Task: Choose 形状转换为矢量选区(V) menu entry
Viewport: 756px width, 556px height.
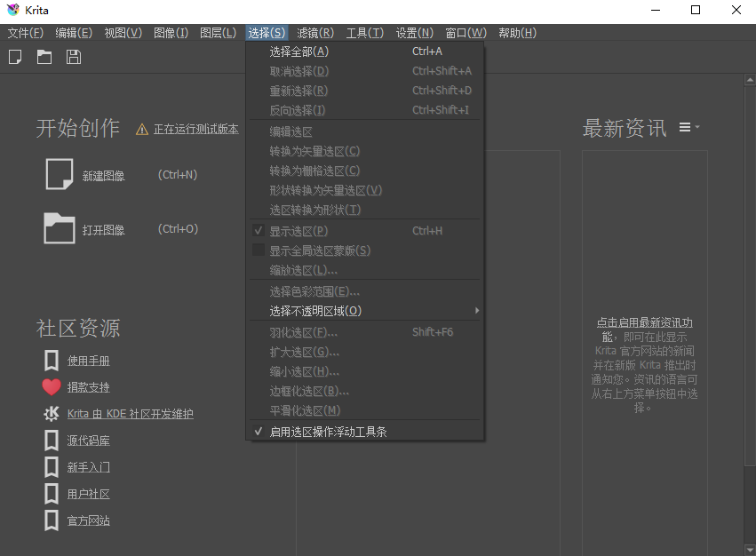Action: click(x=365, y=190)
